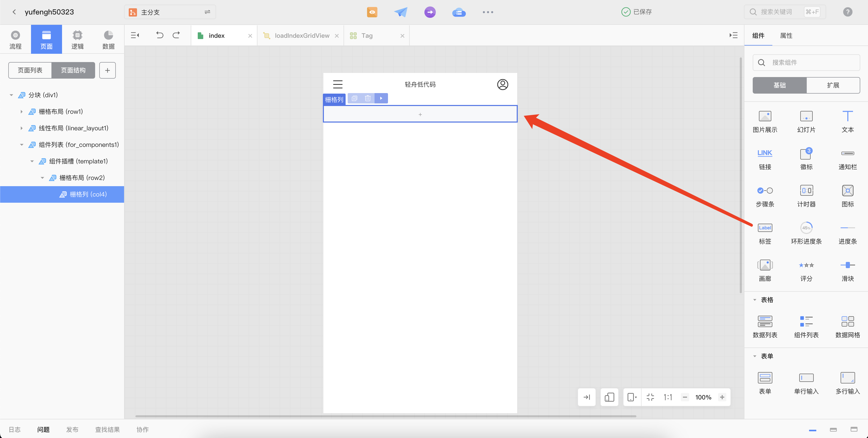868x438 pixels.
Task: Expand the 栅格列 toolbar arrow
Action: pos(381,98)
